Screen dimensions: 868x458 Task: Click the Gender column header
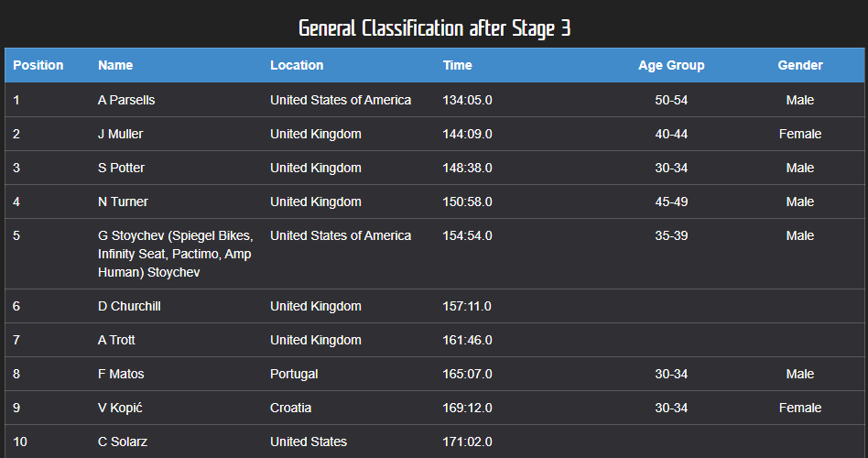coord(800,65)
